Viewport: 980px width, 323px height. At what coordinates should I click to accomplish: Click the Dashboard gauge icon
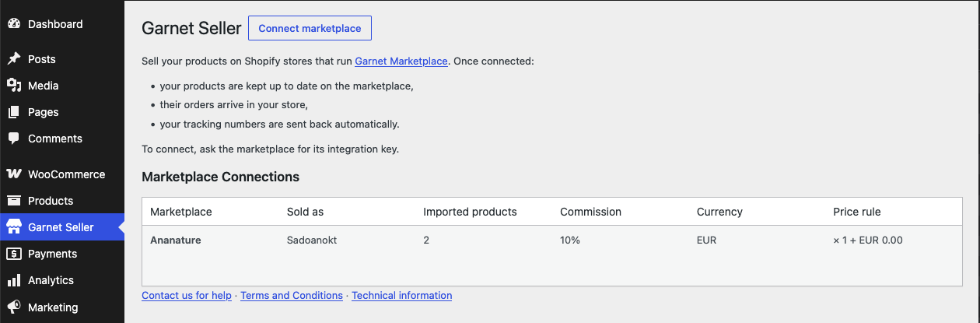point(14,24)
